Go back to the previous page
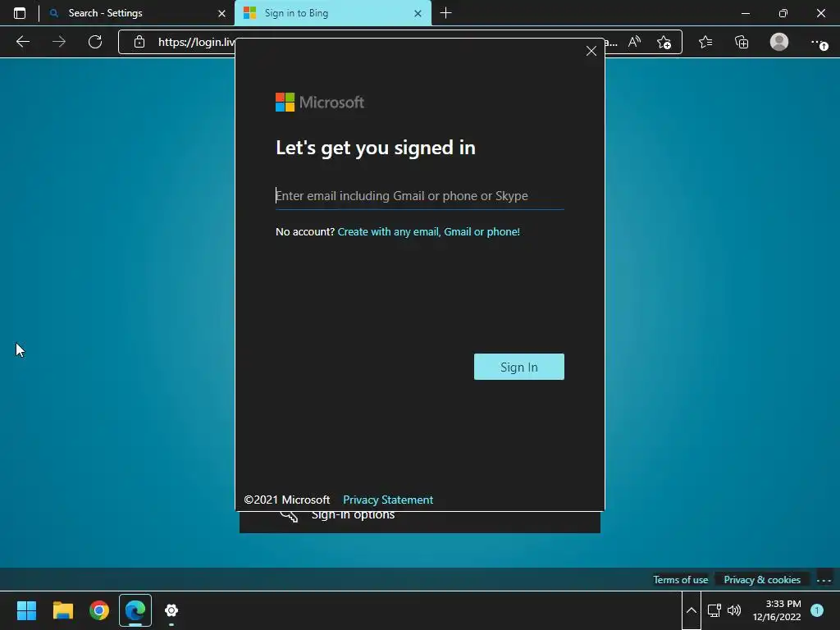The image size is (840, 630). 22,42
